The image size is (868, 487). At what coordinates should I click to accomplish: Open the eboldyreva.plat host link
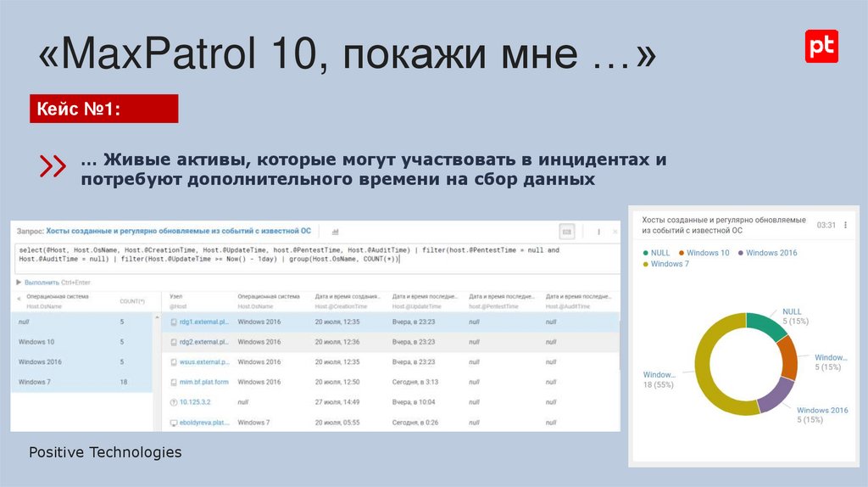(204, 423)
